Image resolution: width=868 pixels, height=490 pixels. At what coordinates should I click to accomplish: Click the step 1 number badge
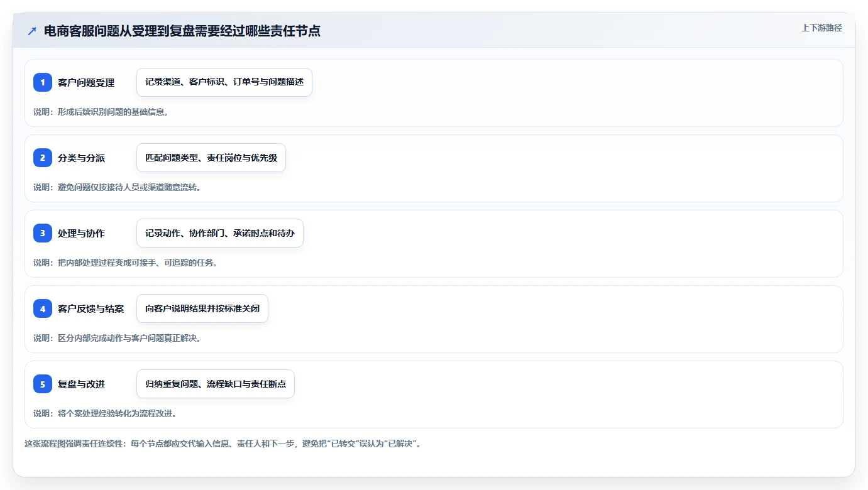tap(43, 82)
